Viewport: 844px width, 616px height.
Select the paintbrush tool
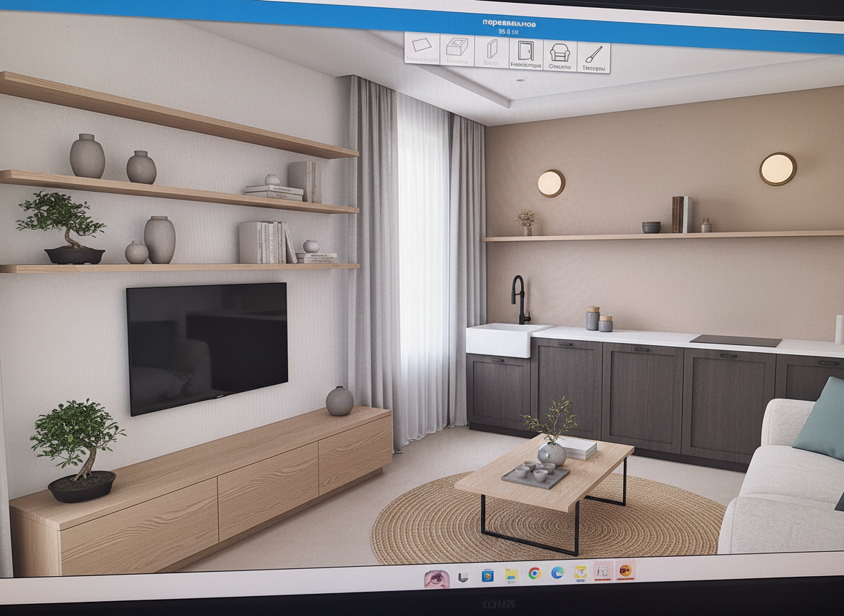(x=593, y=56)
